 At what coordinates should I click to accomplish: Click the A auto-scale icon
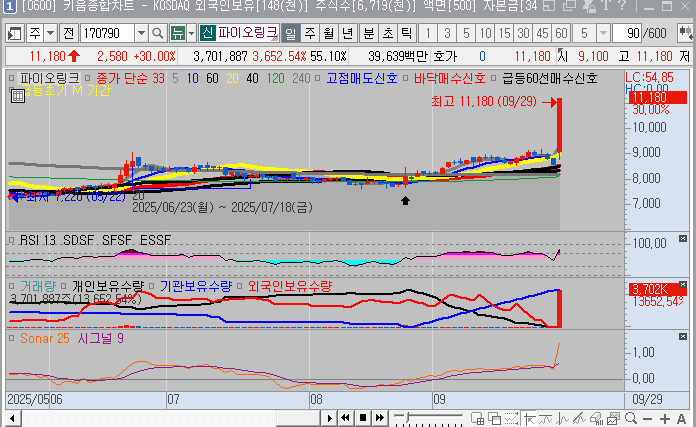pyautogui.click(x=682, y=419)
